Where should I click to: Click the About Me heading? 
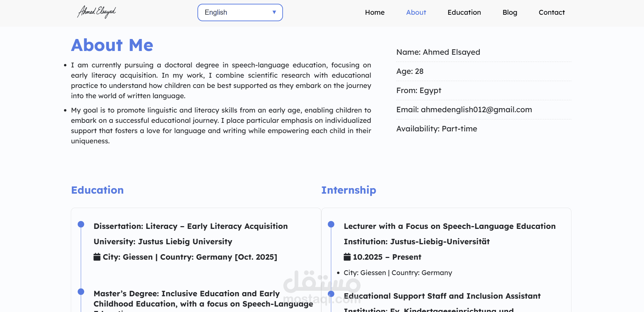pyautogui.click(x=112, y=45)
